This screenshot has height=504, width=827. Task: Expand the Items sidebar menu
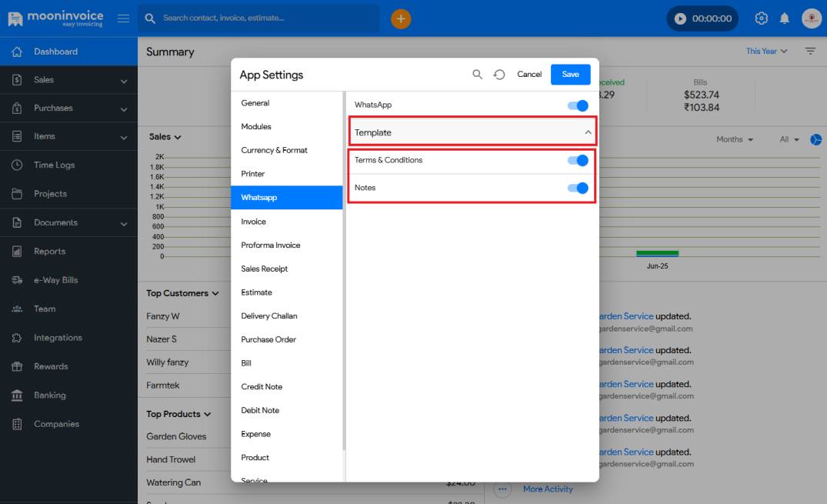click(123, 138)
